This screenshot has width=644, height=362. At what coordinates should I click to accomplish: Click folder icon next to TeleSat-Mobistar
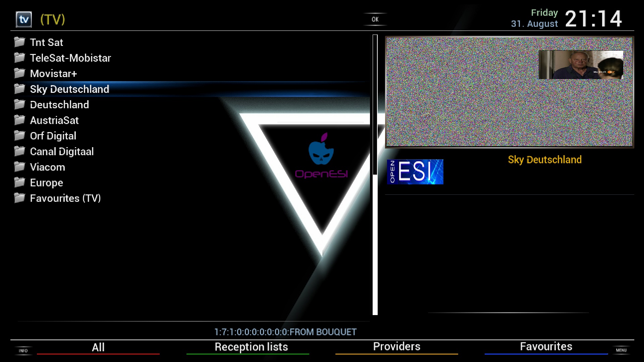pyautogui.click(x=19, y=58)
